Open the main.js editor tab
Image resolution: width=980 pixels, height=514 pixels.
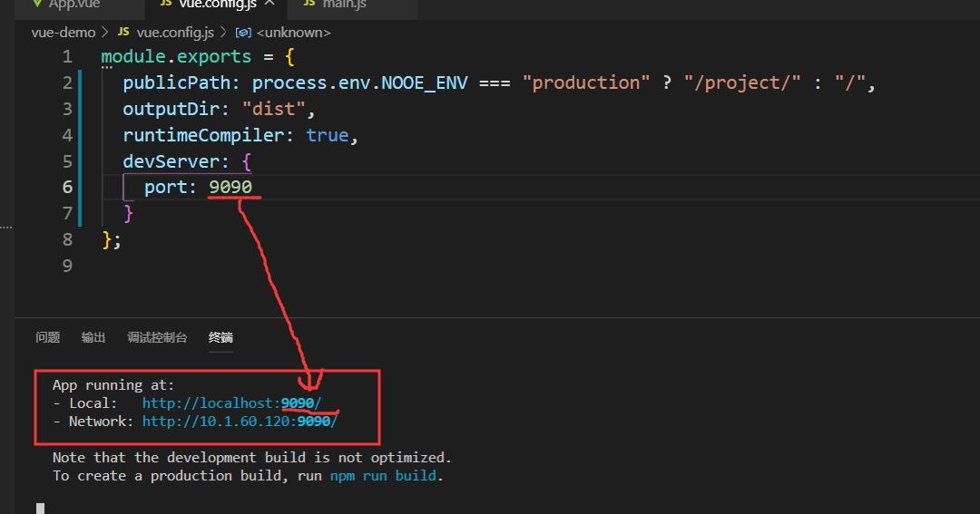344,5
